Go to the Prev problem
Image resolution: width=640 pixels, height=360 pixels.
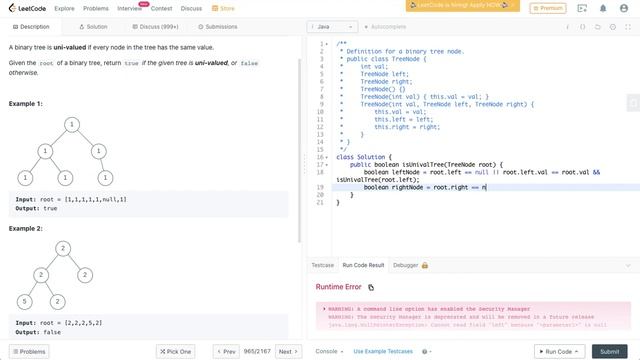click(226, 351)
